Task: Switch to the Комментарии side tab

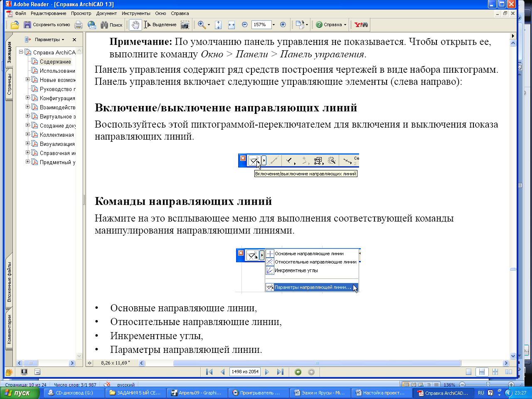Action: pyautogui.click(x=9, y=330)
